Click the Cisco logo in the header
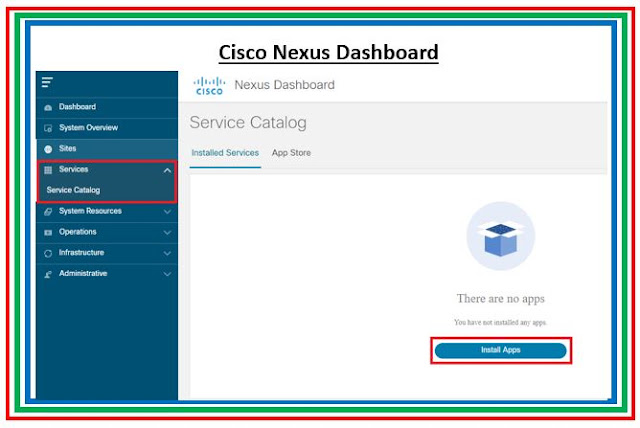 pyautogui.click(x=209, y=86)
